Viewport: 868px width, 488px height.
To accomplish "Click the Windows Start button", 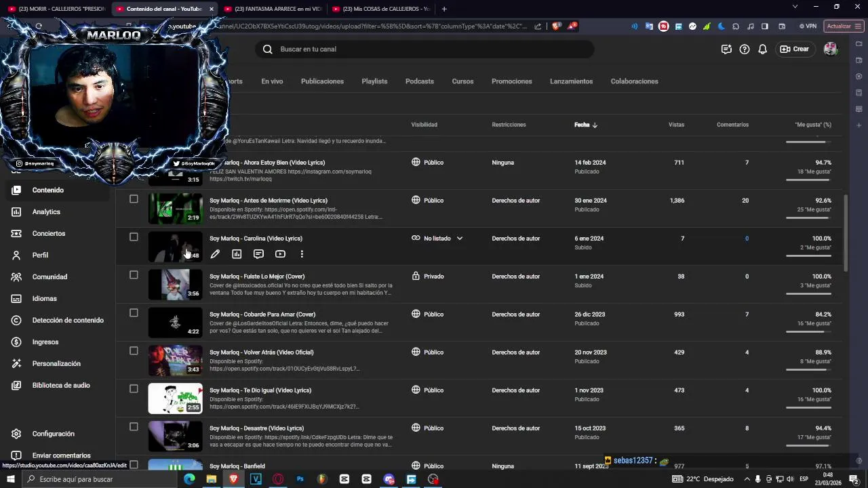I will pos(11,479).
